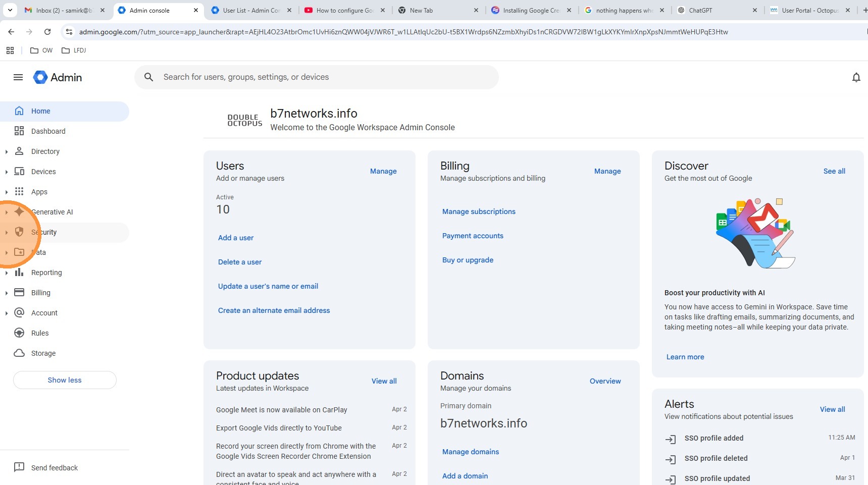Click the Apps grid icon
868x485 pixels.
click(19, 192)
